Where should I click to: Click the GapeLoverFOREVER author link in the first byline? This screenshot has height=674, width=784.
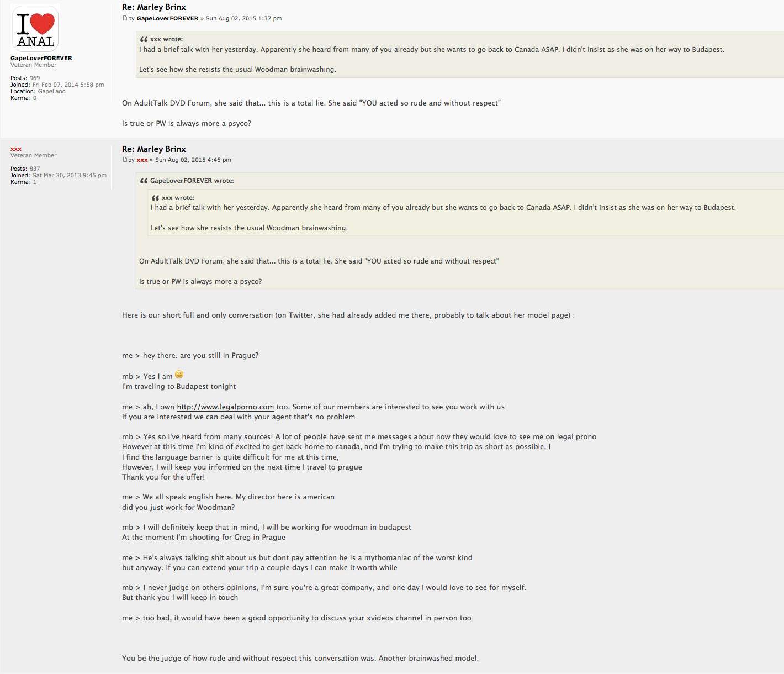[x=167, y=18]
